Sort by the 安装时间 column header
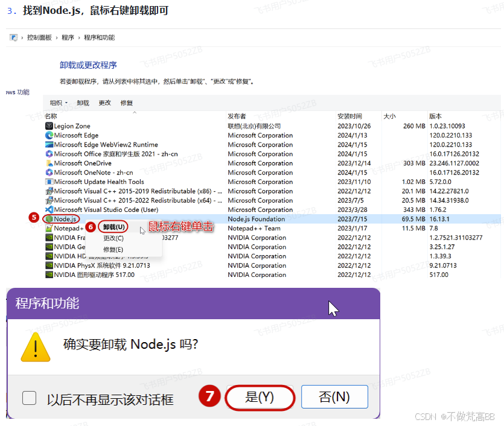Viewport: 504px width, 426px height. pyautogui.click(x=349, y=116)
